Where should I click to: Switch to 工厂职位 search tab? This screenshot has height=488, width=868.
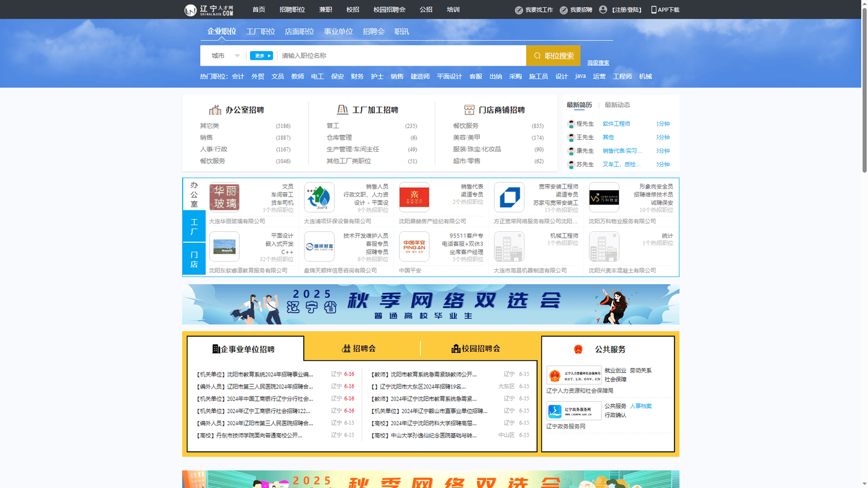pyautogui.click(x=260, y=31)
